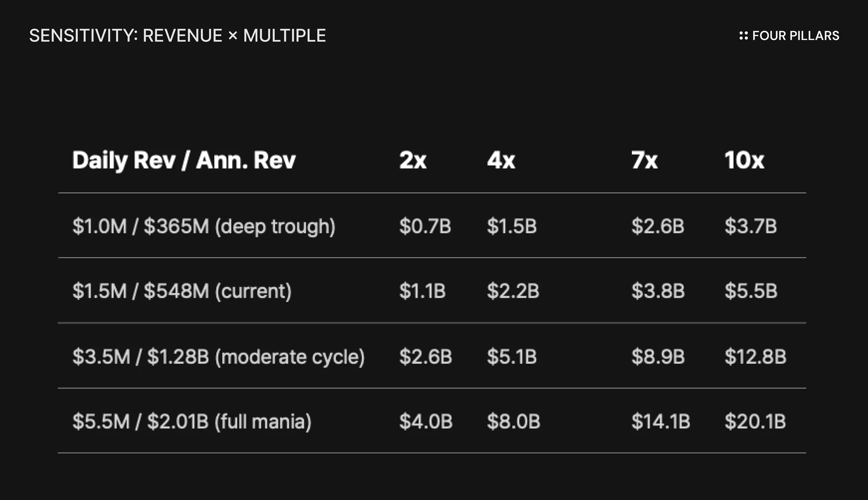Click the $8.9B moderate cycle value

658,356
